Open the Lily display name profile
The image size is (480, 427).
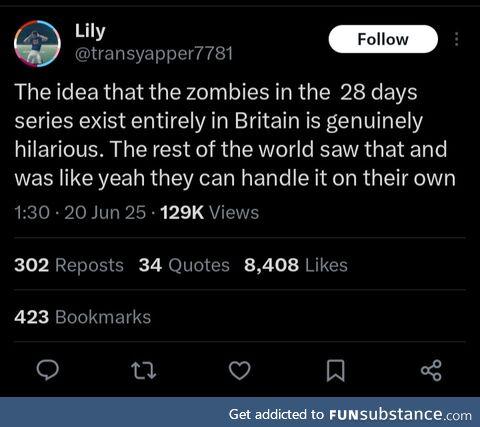coord(90,32)
